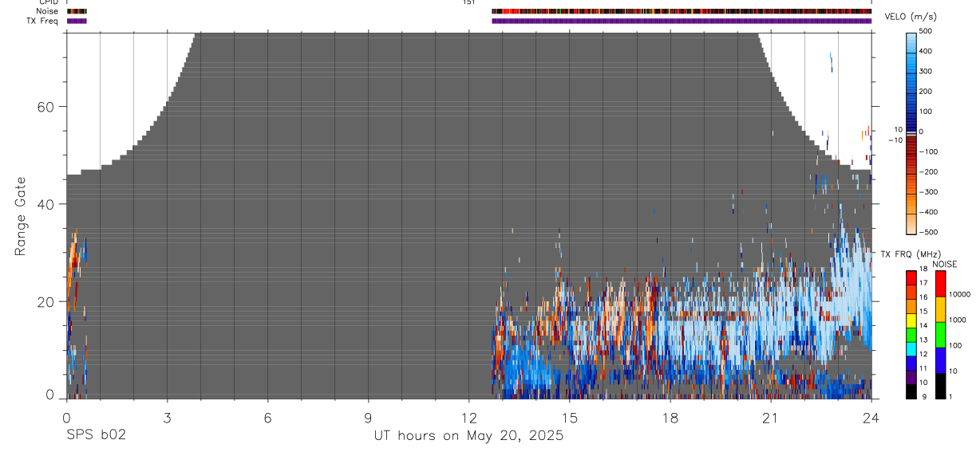Click the NOISE legend title
This screenshot has height=452, width=980.
[x=944, y=264]
